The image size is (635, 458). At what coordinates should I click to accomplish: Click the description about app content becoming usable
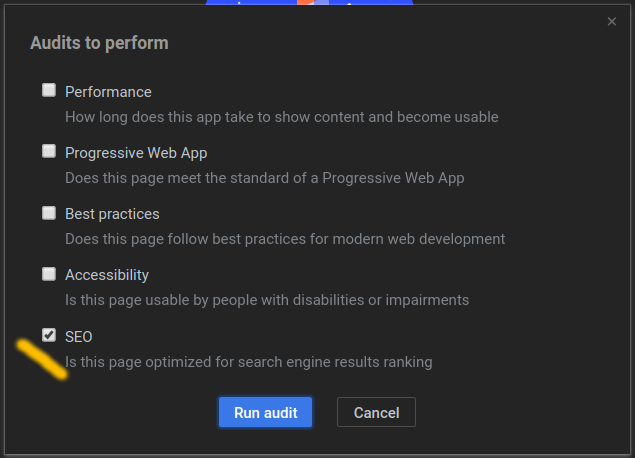[281, 117]
